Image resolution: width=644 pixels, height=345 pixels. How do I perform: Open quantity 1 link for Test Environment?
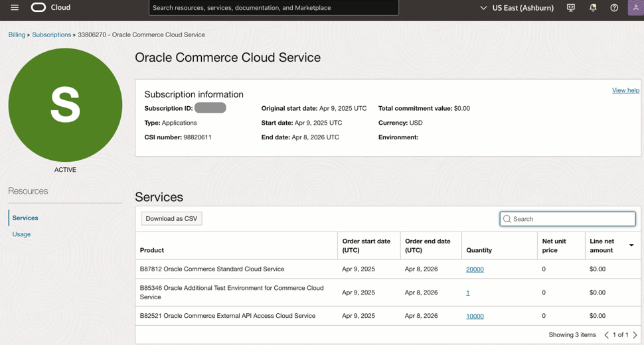tap(468, 293)
